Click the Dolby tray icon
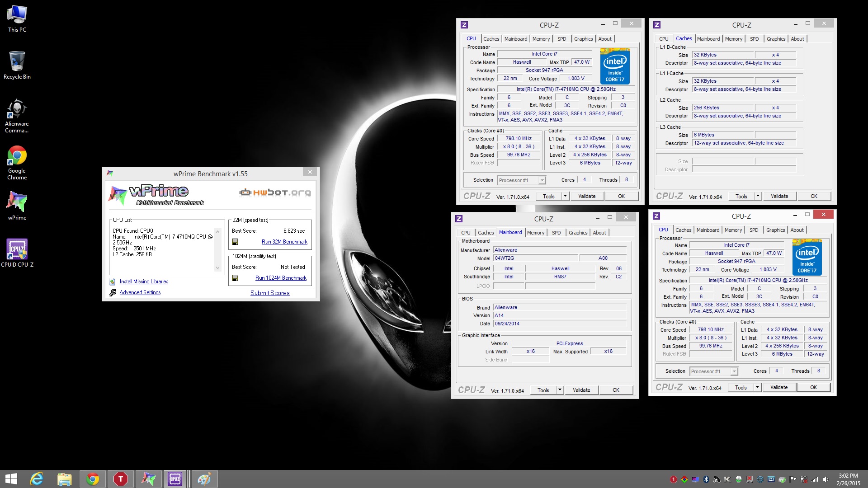This screenshot has width=868, height=488. (x=771, y=479)
